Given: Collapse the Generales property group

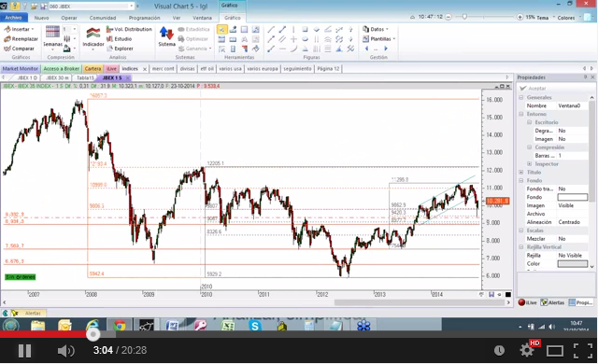Looking at the screenshot, I should pyautogui.click(x=521, y=97).
